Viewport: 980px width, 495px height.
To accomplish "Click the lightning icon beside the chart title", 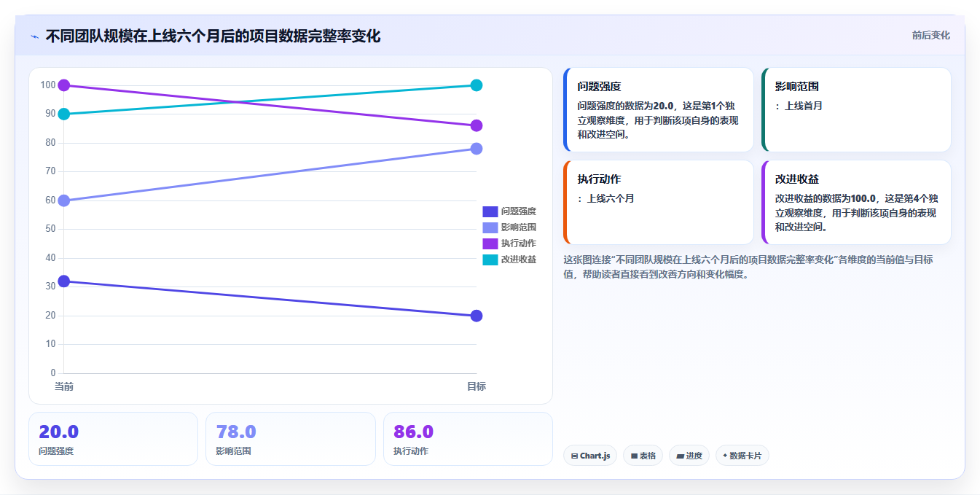I will point(34,36).
